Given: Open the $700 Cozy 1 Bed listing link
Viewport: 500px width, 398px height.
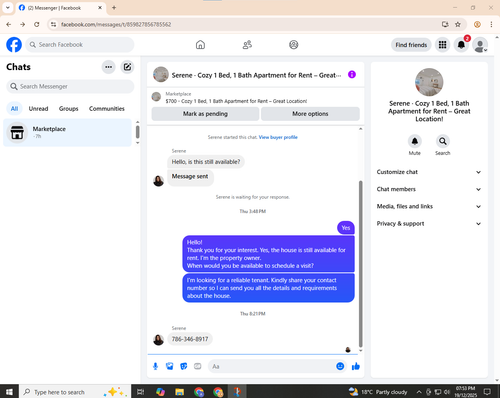Looking at the screenshot, I should 236,101.
